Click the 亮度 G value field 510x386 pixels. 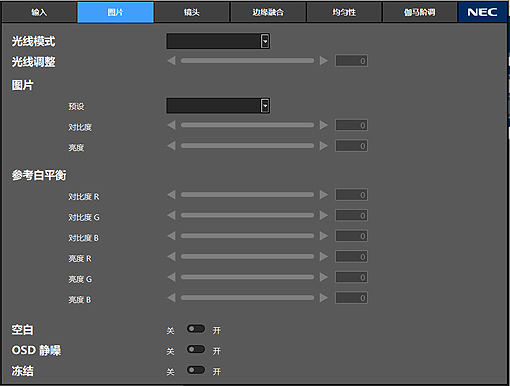[351, 277]
